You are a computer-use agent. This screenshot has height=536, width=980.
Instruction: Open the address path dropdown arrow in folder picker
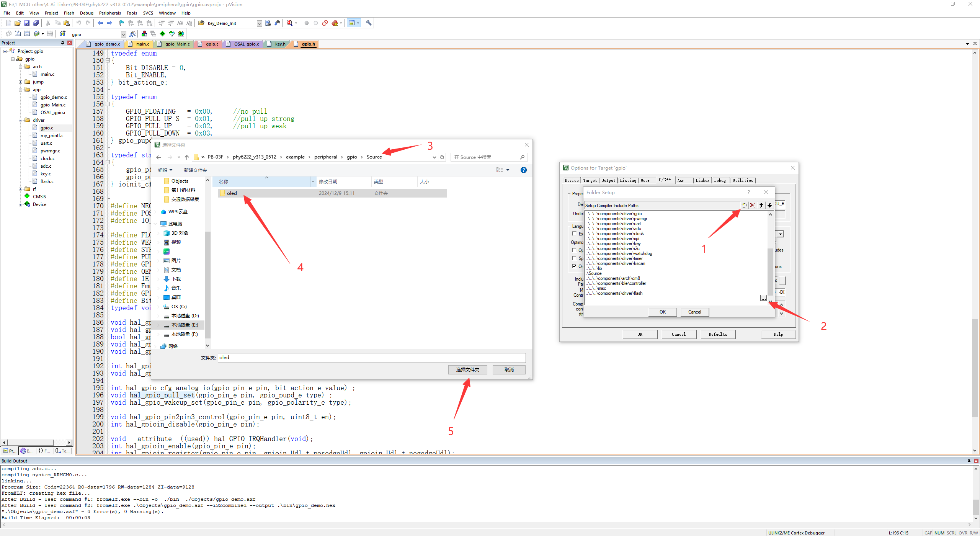434,157
